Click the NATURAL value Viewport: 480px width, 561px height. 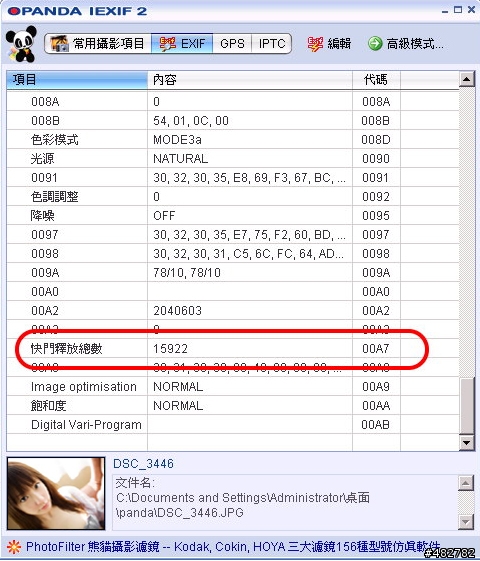point(180,158)
